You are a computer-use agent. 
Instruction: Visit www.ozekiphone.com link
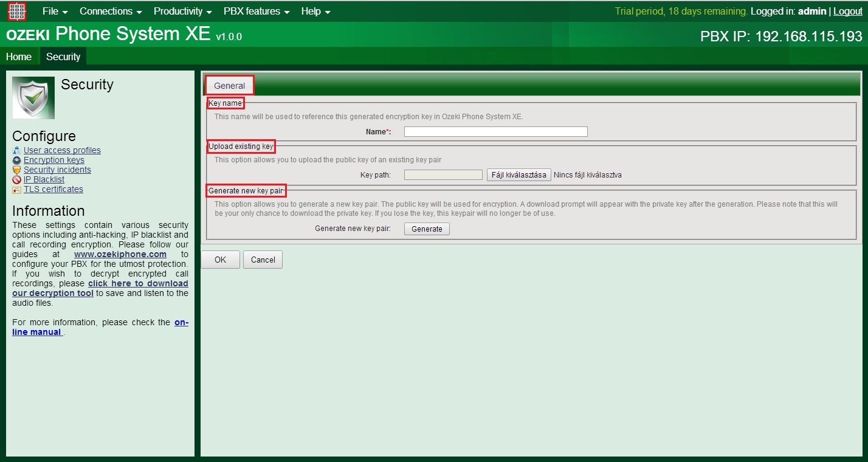tap(120, 254)
